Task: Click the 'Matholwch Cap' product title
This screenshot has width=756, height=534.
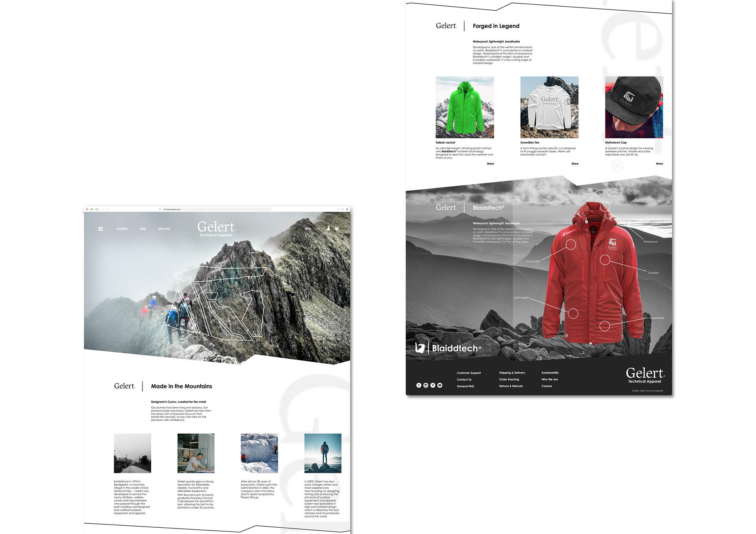Action: click(616, 142)
